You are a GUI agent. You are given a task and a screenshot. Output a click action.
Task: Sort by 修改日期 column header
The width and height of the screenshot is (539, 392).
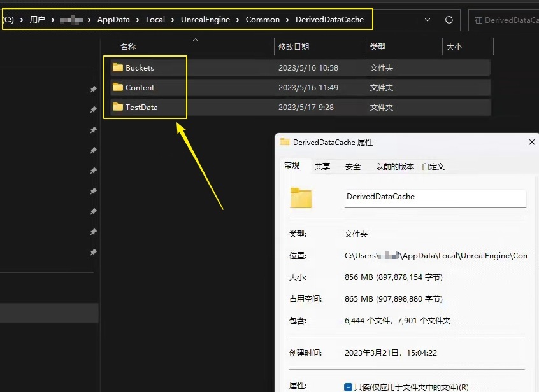[x=294, y=46]
